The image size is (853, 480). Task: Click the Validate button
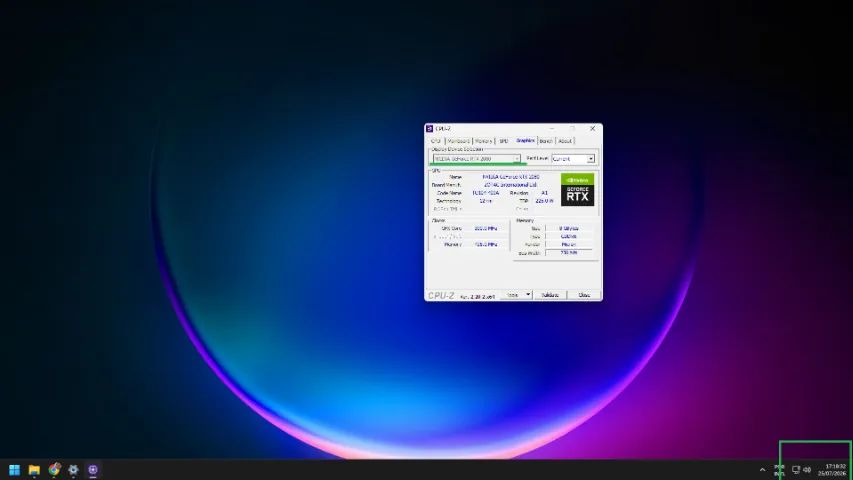pos(550,295)
